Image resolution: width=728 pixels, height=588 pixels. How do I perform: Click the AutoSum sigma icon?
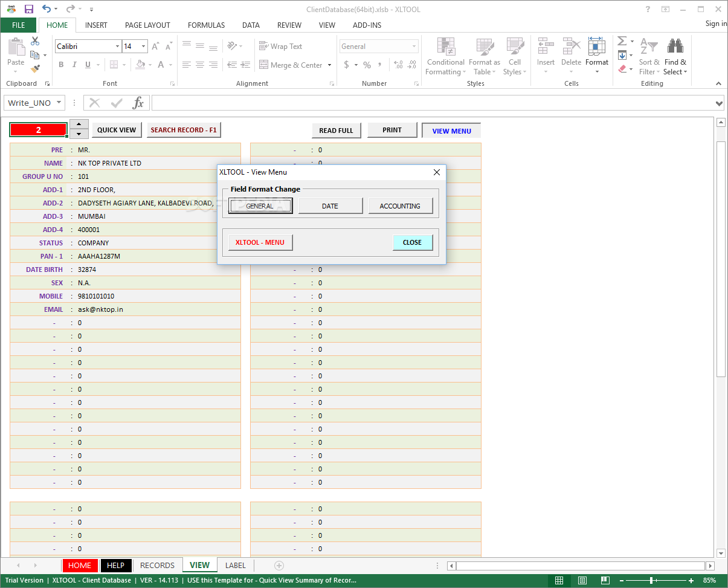coord(622,41)
